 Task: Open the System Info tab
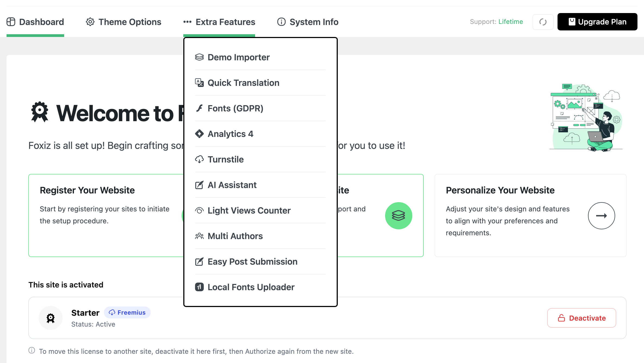(308, 22)
